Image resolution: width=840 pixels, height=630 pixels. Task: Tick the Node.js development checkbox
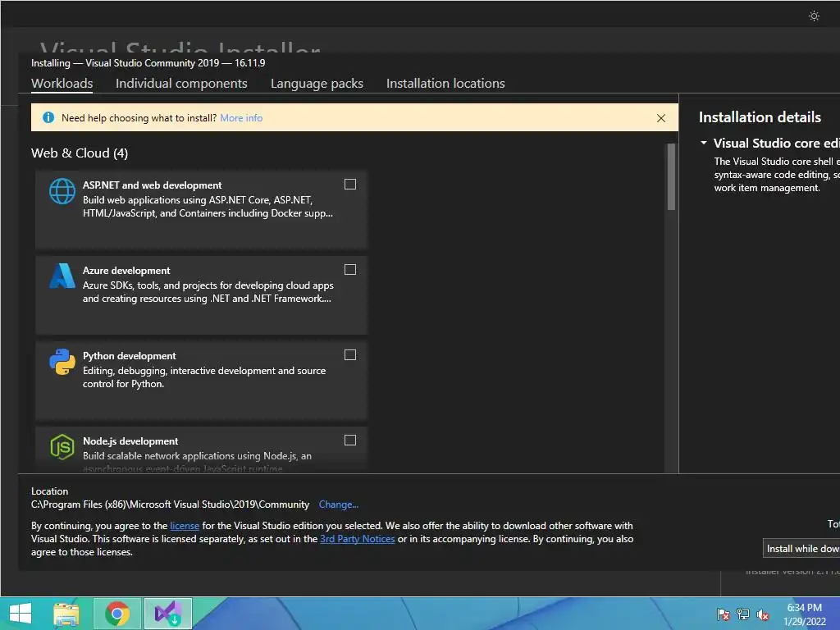349,440
